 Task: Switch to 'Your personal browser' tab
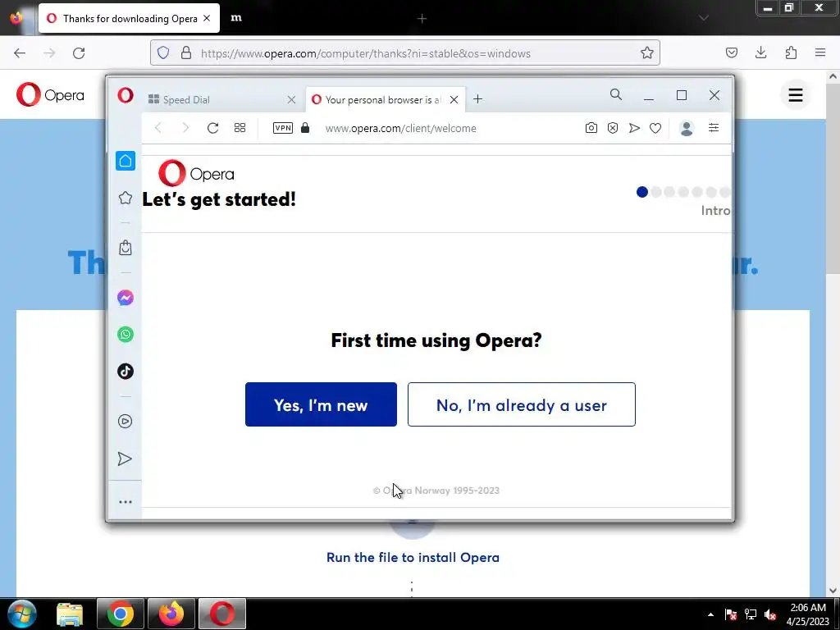[x=385, y=99]
